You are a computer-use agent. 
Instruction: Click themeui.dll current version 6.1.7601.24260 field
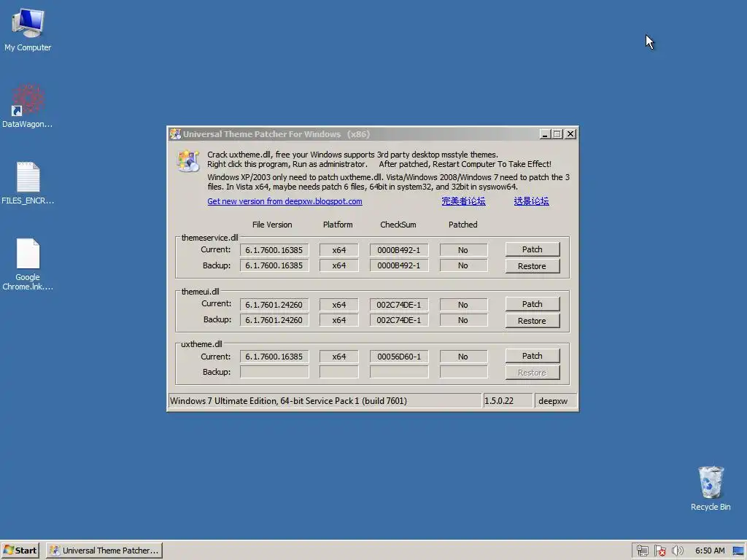point(274,305)
